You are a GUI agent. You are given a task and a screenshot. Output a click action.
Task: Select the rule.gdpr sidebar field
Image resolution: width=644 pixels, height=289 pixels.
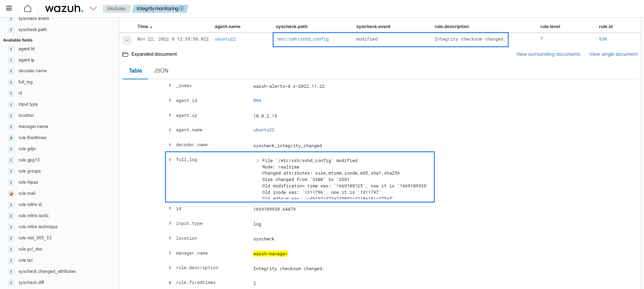[27, 149]
